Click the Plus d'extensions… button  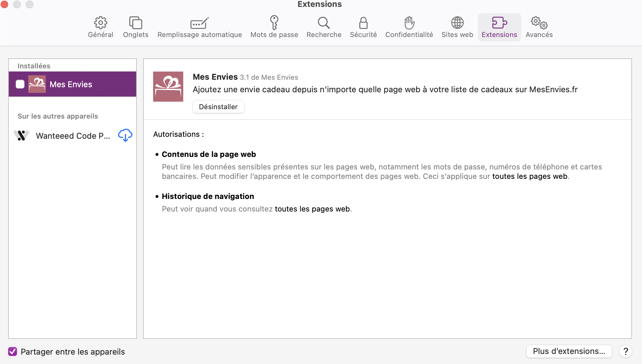point(569,351)
